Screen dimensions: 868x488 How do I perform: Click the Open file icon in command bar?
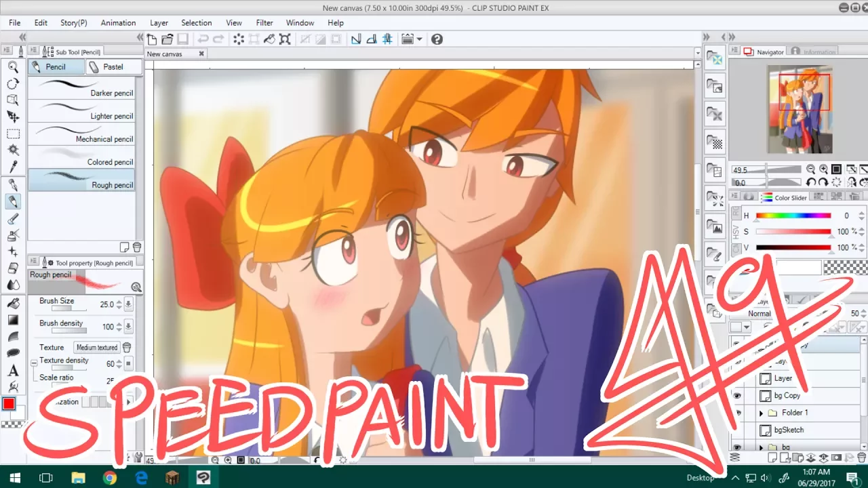click(x=167, y=39)
